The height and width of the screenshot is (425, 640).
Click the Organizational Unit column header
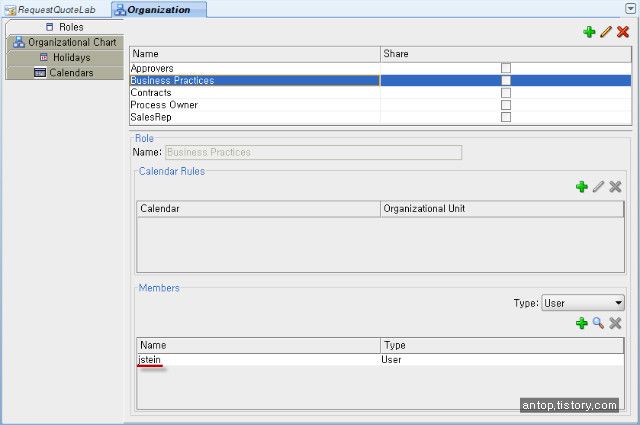(502, 209)
